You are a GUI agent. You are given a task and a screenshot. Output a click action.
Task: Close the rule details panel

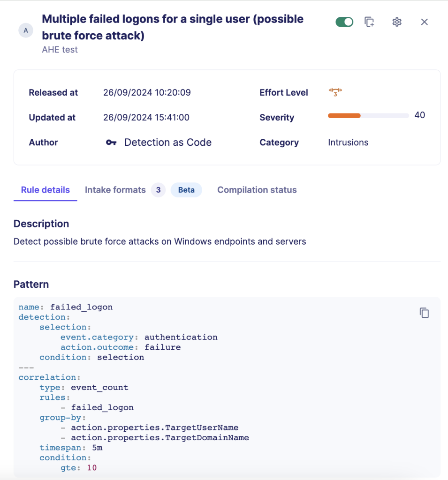(x=425, y=22)
